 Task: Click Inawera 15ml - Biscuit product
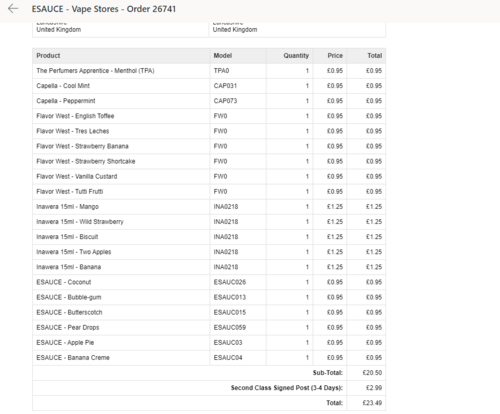[x=67, y=237]
